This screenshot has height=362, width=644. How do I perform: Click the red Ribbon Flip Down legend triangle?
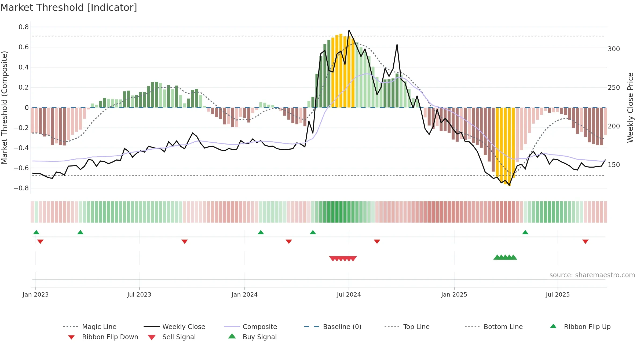click(71, 337)
